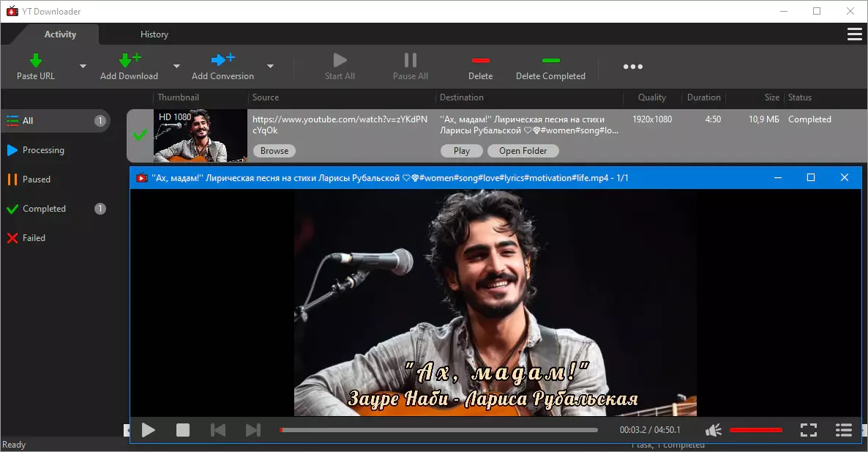This screenshot has height=452, width=868.
Task: Click the Add Download icon
Action: click(129, 61)
